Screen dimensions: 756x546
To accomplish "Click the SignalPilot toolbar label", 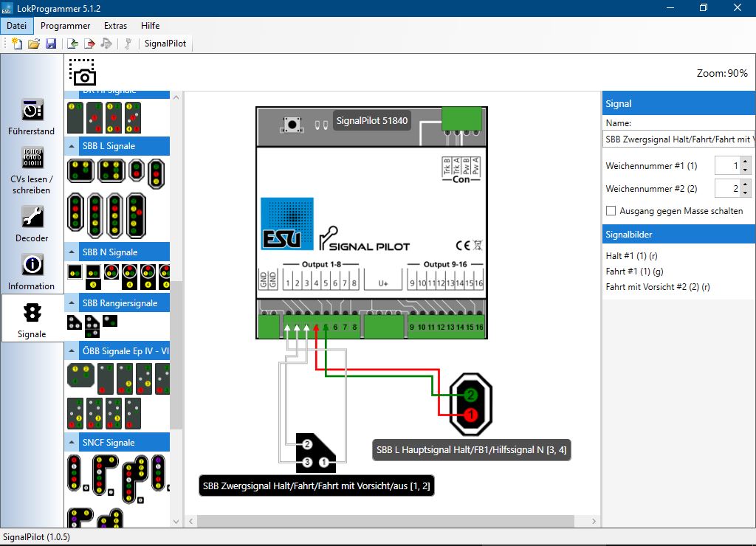I will click(165, 44).
